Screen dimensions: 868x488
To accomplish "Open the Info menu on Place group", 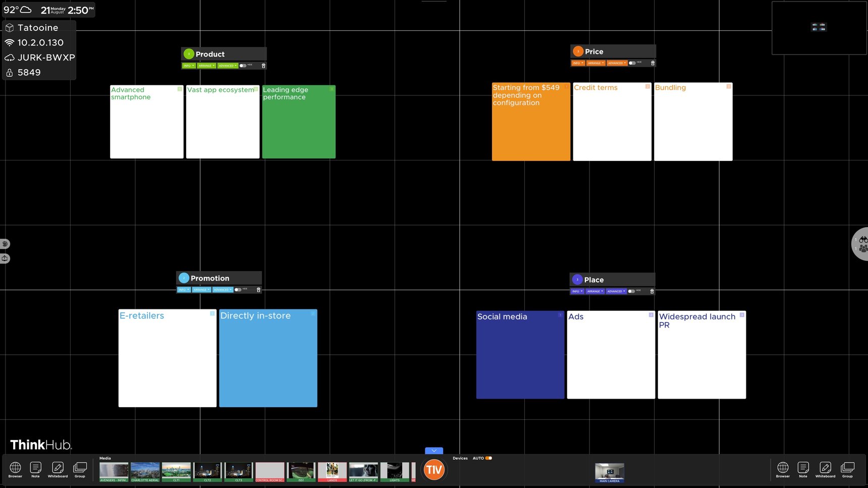I will pos(577,291).
